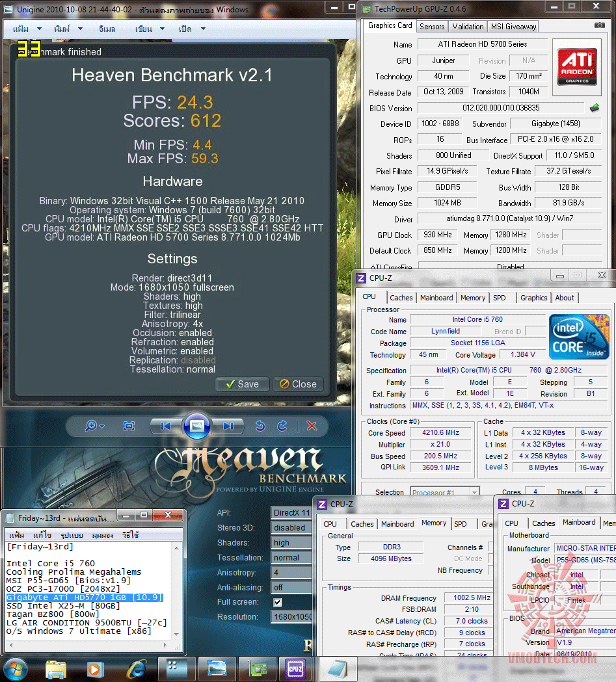Switch to Notepad via the taskbar icon
This screenshot has width=616, height=682.
(x=338, y=668)
